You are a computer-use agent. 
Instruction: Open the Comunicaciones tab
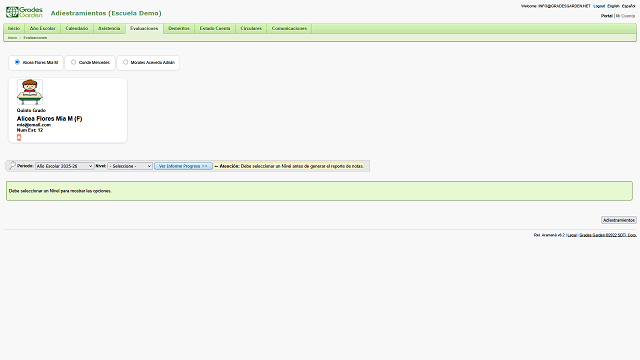tap(289, 28)
